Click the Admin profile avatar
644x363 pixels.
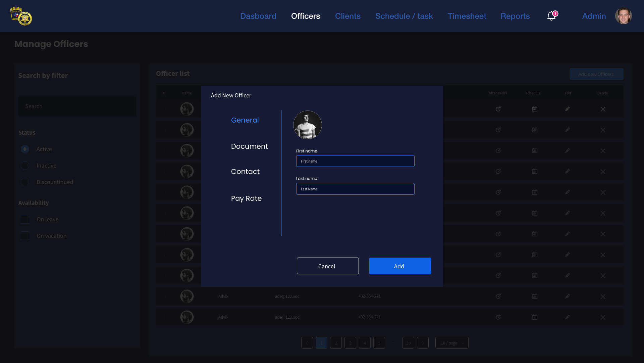click(623, 16)
